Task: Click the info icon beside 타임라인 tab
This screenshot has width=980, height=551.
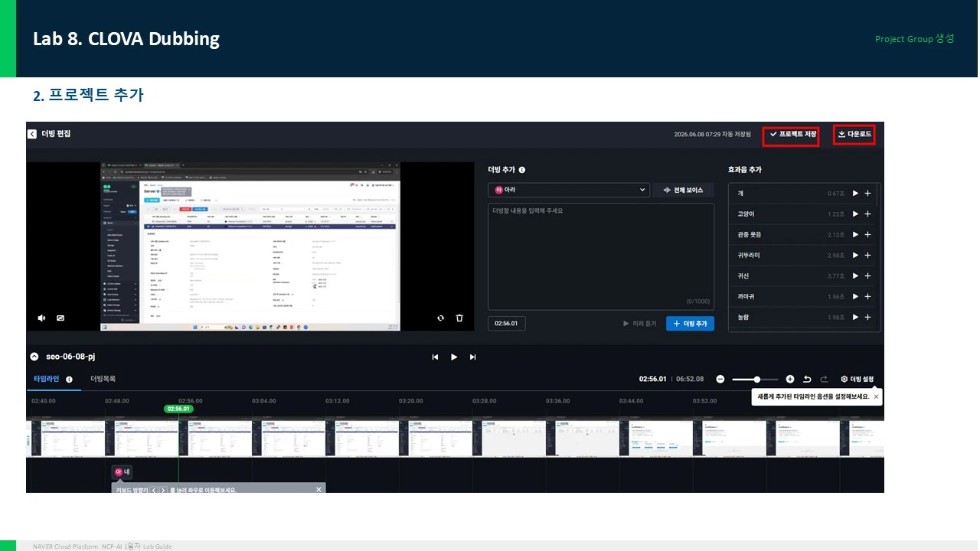Action: coord(69,379)
